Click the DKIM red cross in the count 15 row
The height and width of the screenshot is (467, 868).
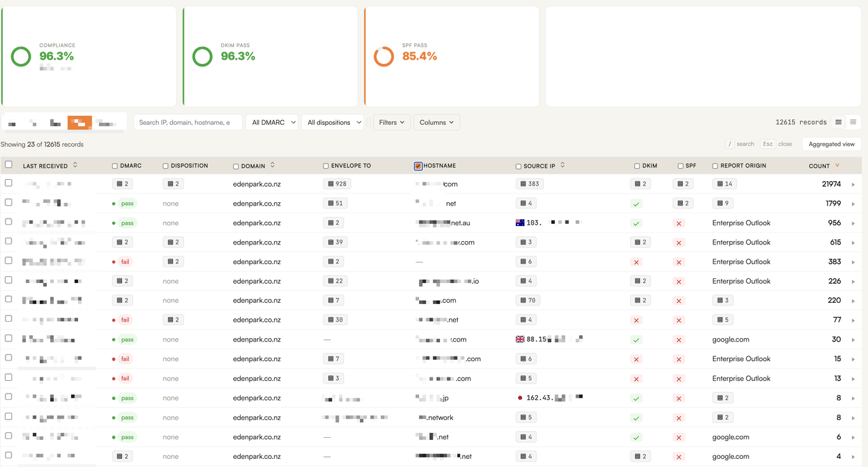coord(636,359)
